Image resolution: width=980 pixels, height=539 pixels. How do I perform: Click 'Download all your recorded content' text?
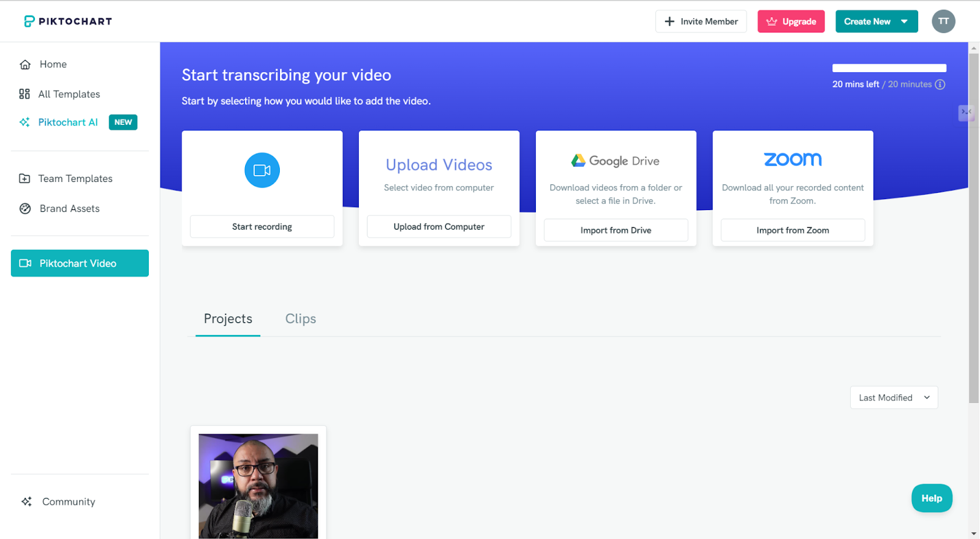pyautogui.click(x=793, y=188)
